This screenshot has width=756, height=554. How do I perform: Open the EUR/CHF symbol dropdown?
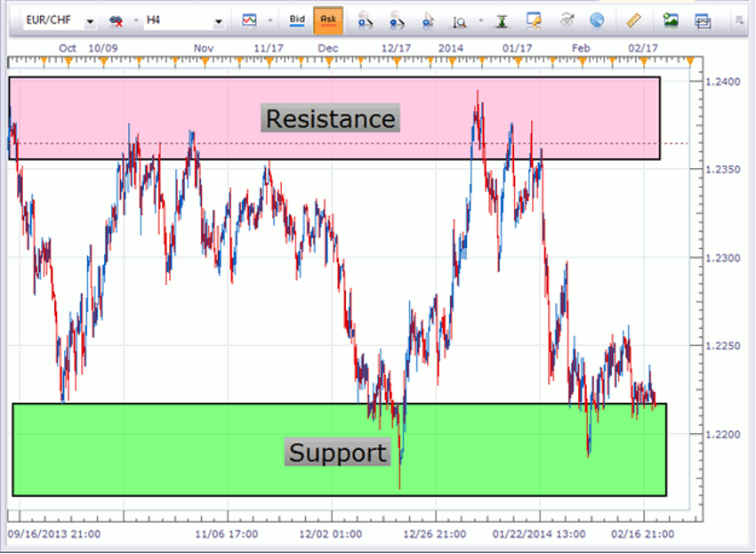(x=90, y=21)
